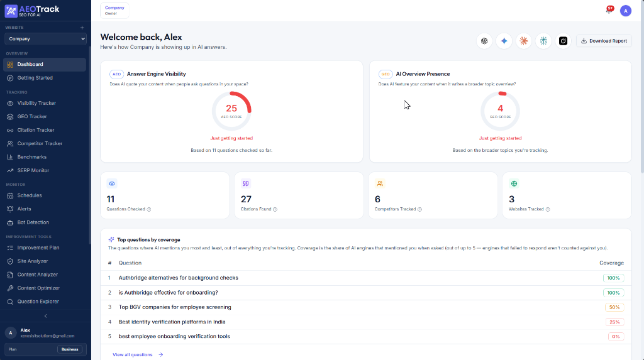This screenshot has height=360, width=644.
Task: Select the Gemini sparkle engine icon
Action: (x=504, y=41)
